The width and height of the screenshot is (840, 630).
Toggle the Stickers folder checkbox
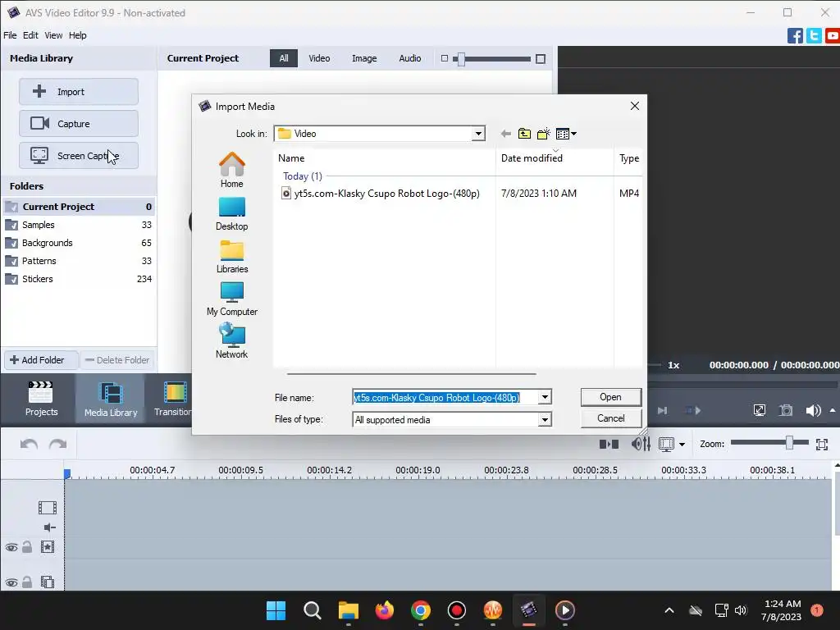tap(11, 279)
